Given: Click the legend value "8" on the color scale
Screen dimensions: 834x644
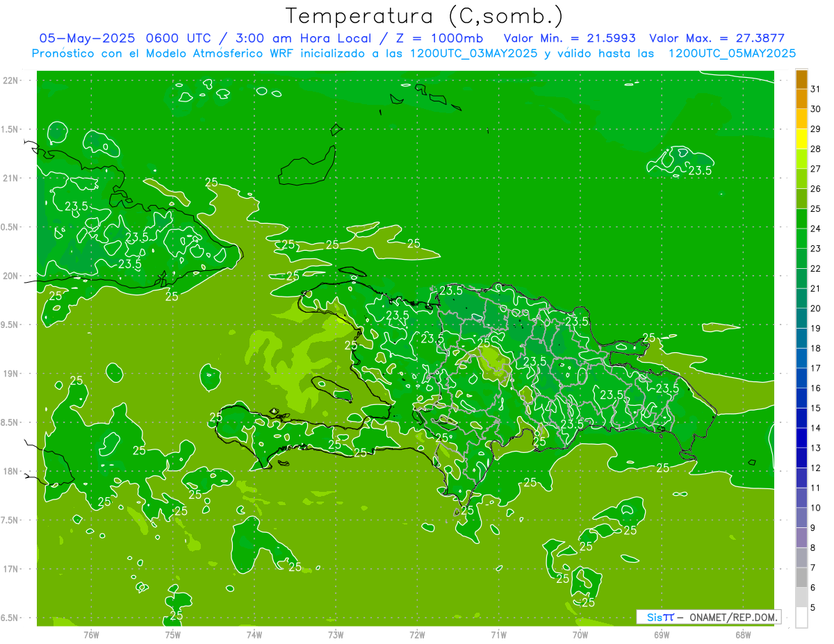Looking at the screenshot, I should pos(813,547).
